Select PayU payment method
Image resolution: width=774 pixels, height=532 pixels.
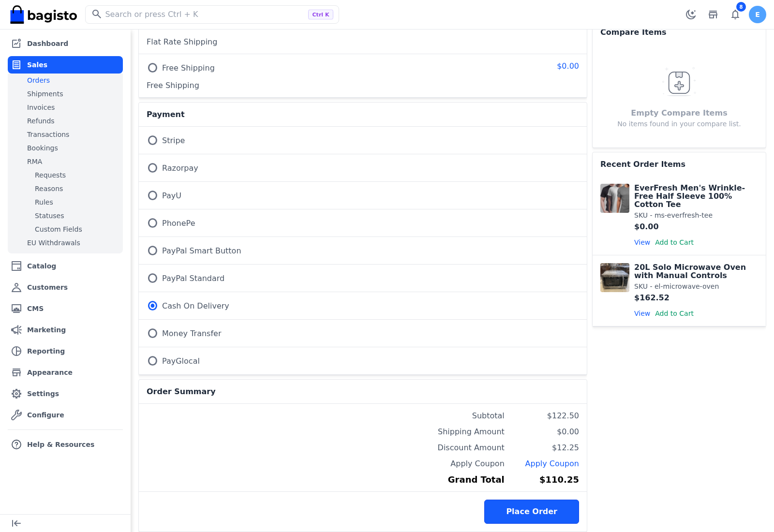[152, 195]
